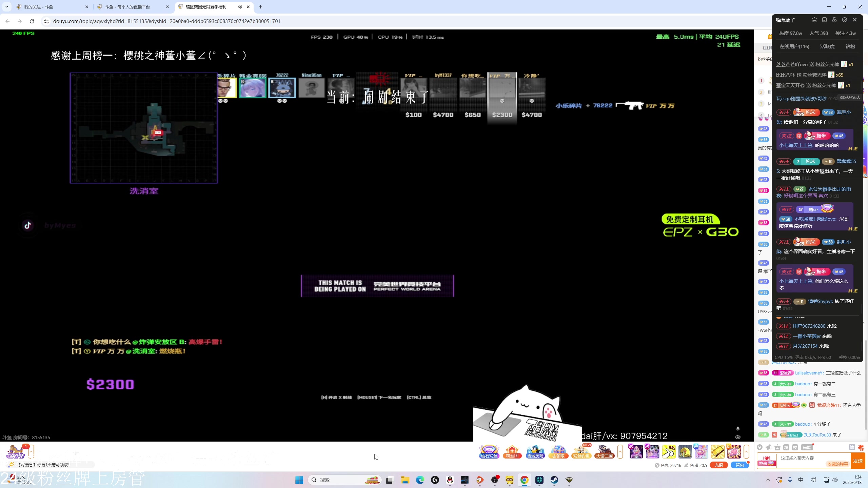Click the list layout icon in 弹幕助手

point(825,20)
